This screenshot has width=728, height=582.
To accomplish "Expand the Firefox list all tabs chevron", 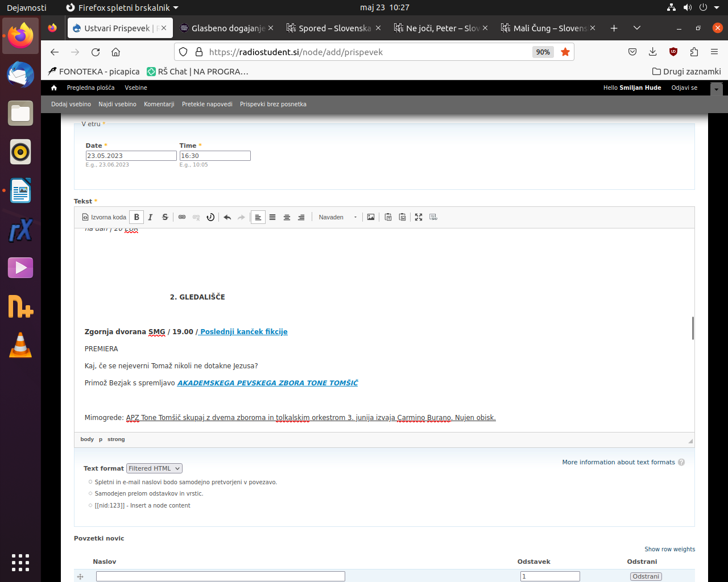I will point(637,28).
